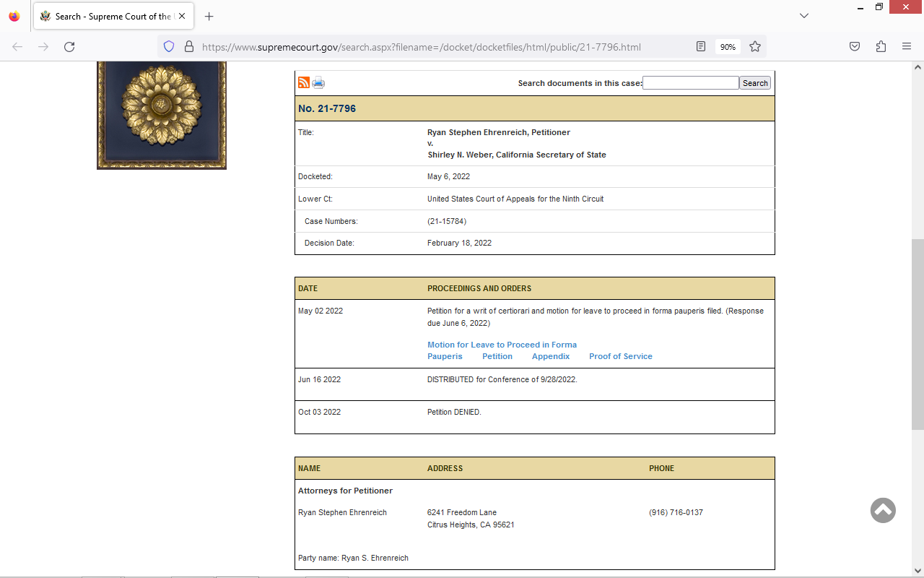Open the Petition document link
Screen dimensions: 924x578
coord(497,356)
